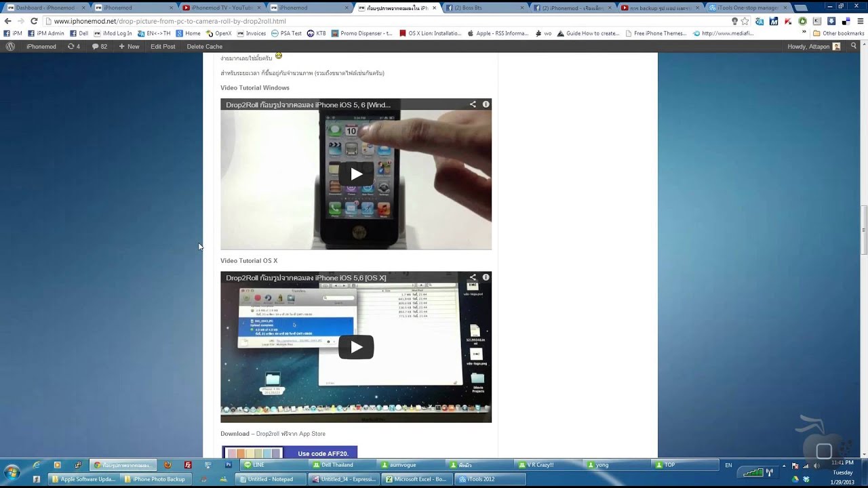Click Delete Cache in admin bar
The width and height of the screenshot is (868, 488).
point(204,46)
